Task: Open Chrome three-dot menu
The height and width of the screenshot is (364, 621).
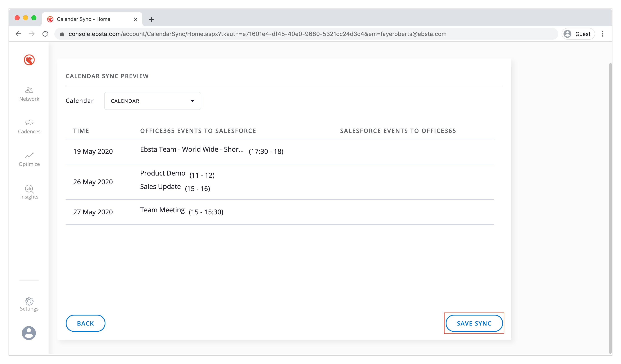Action: [x=602, y=34]
